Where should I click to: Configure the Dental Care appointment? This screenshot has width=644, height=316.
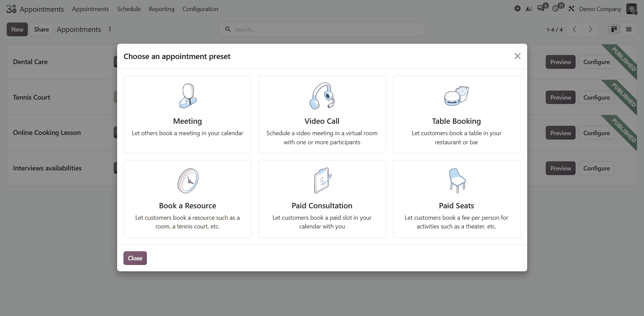point(596,62)
